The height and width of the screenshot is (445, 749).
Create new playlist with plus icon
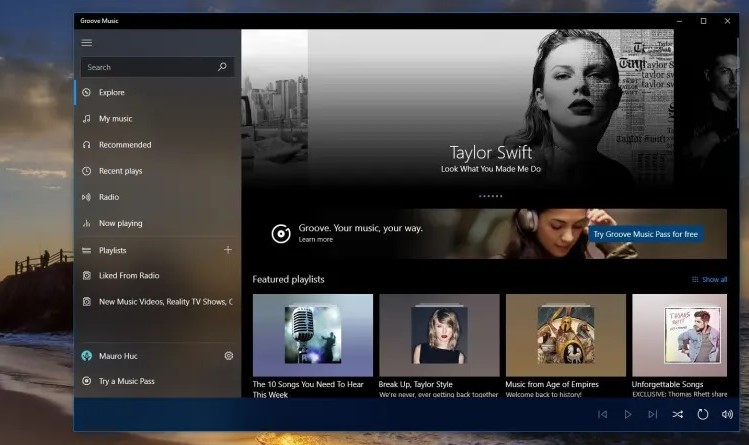click(228, 250)
